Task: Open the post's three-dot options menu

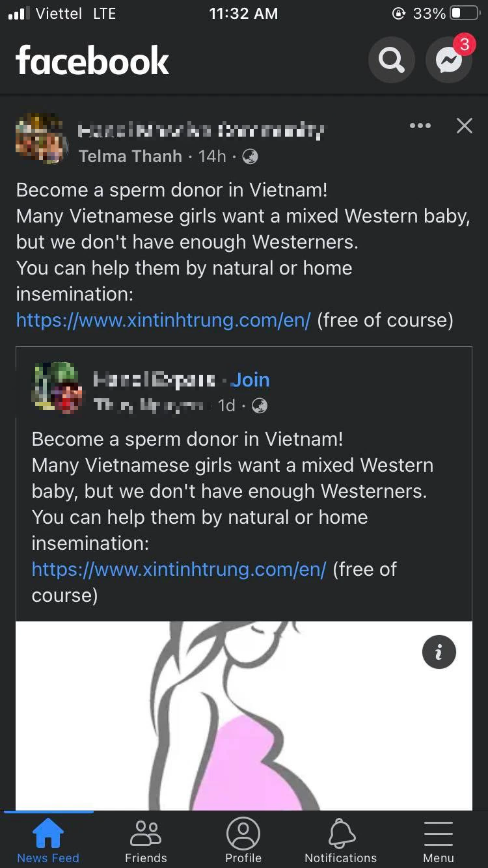Action: (420, 126)
